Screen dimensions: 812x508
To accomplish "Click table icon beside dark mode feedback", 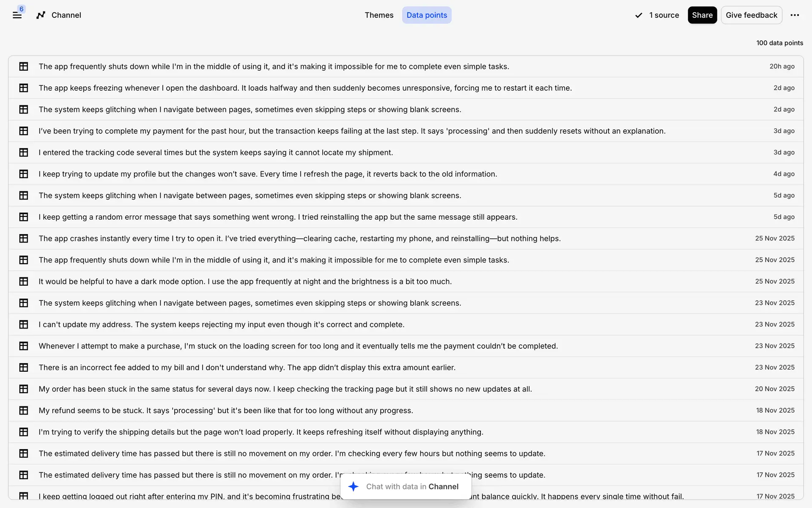I will pos(24,282).
